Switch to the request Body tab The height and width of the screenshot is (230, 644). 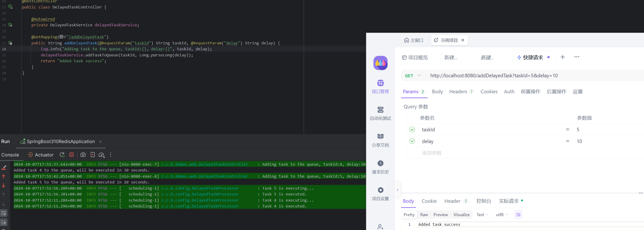[x=437, y=92]
